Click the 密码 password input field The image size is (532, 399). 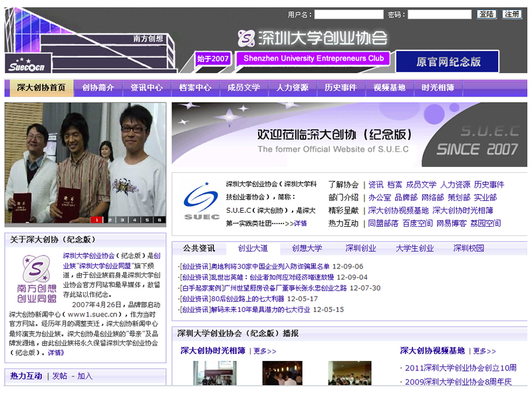pos(440,14)
